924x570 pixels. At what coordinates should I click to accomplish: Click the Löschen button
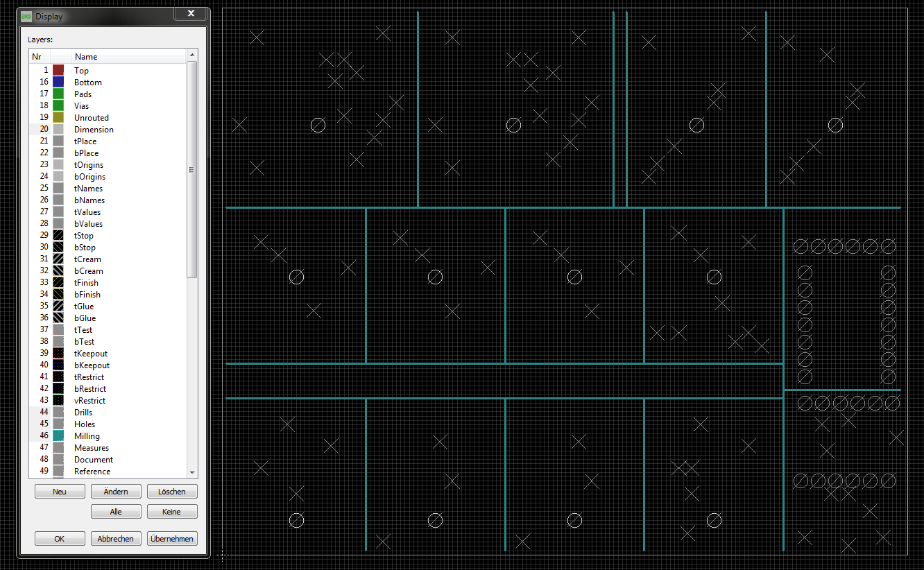(x=172, y=492)
